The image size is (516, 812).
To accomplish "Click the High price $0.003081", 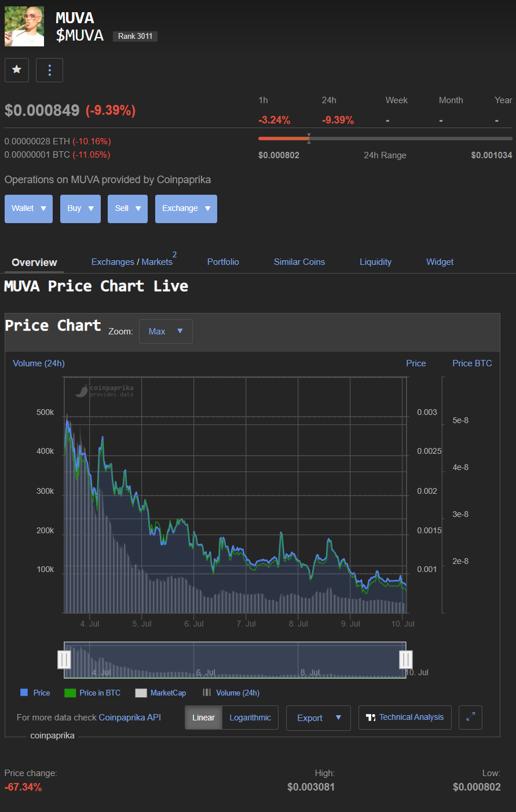I will pyautogui.click(x=311, y=787).
